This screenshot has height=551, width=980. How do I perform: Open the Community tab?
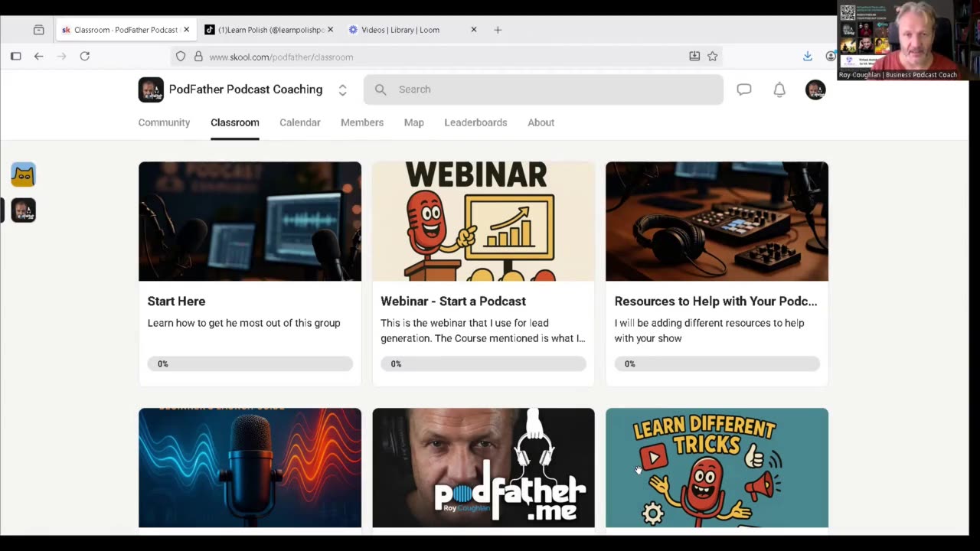(164, 122)
